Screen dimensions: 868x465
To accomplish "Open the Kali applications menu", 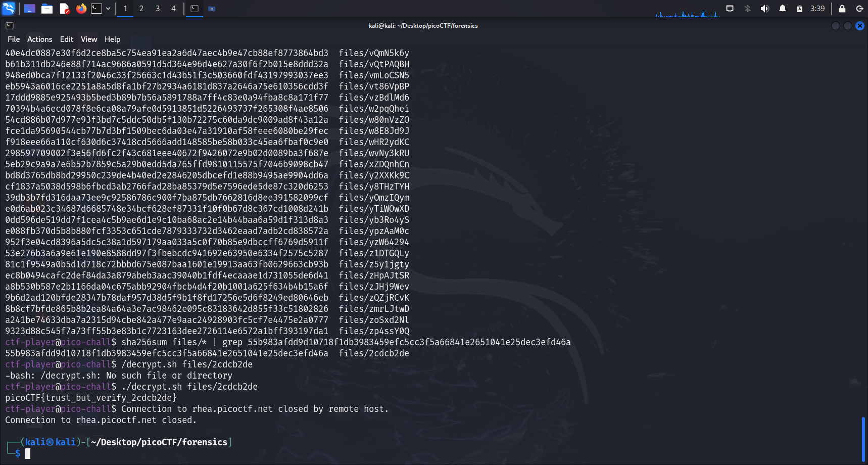I will 9,9.
